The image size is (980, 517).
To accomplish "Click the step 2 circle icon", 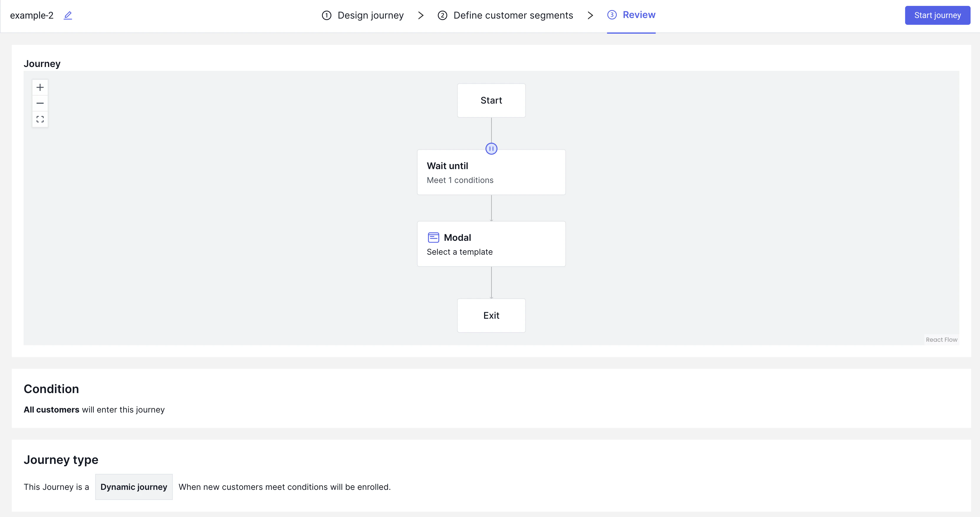I will [x=442, y=15].
